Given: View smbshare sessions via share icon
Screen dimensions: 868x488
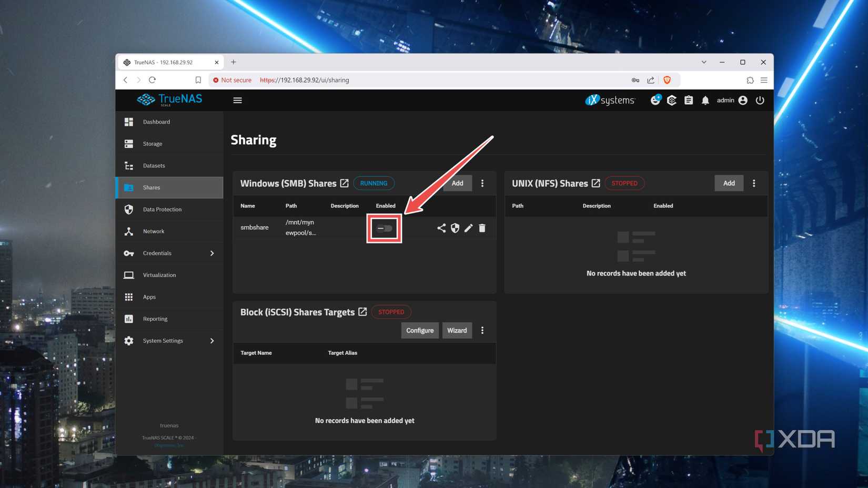Looking at the screenshot, I should pyautogui.click(x=441, y=228).
